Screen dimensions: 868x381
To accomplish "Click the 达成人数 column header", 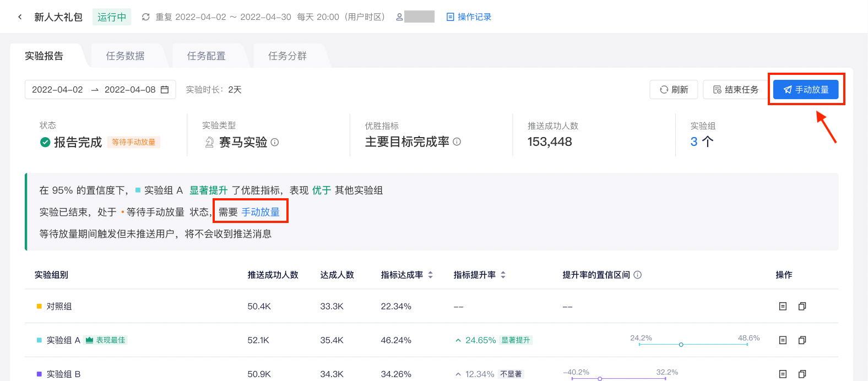I will pyautogui.click(x=337, y=275).
